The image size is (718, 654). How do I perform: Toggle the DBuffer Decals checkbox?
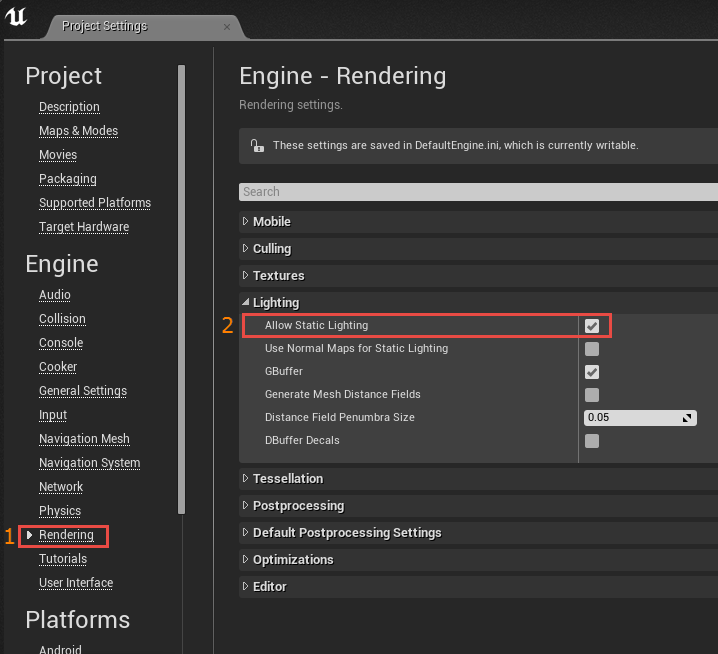tap(592, 441)
